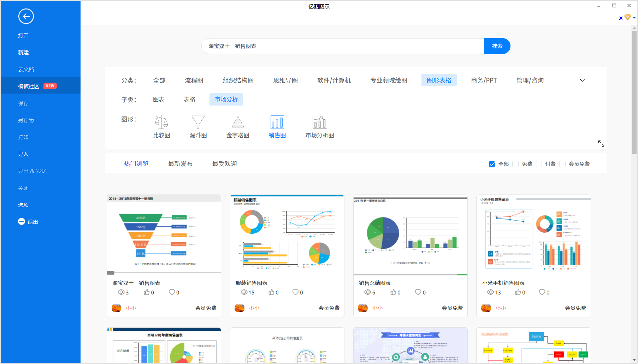Expand the category list chevron
This screenshot has height=364, width=638.
click(x=582, y=80)
